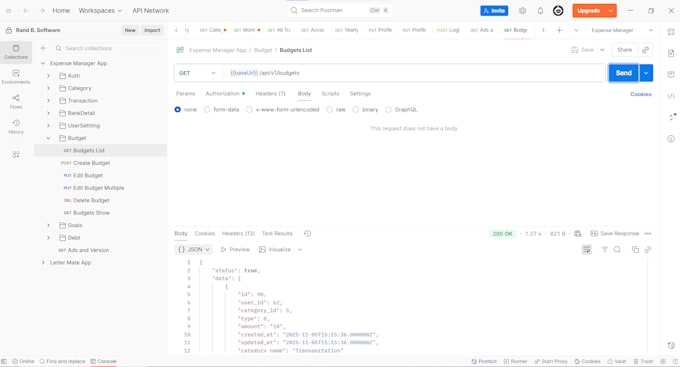The width and height of the screenshot is (680, 367).
Task: Open the Environments sidebar panel
Action: (x=16, y=77)
